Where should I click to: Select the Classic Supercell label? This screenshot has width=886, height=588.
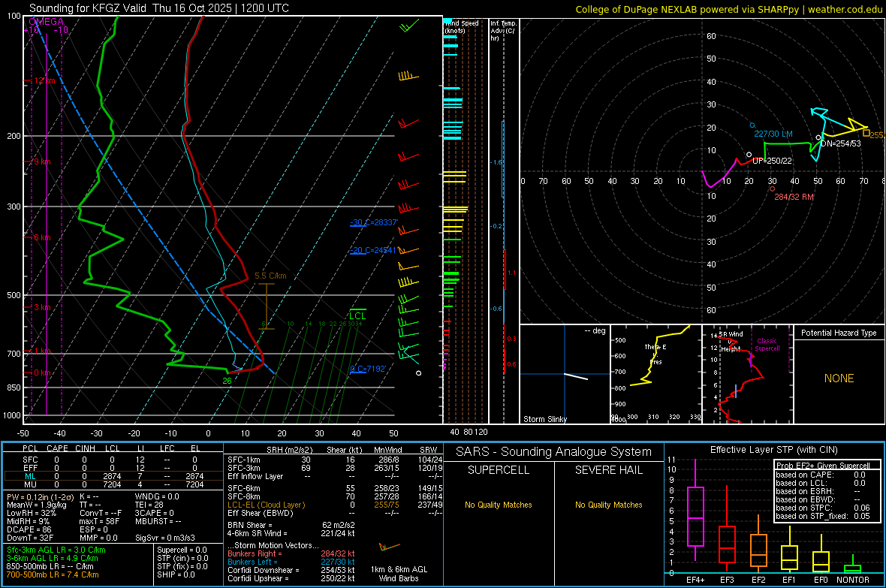pos(767,345)
